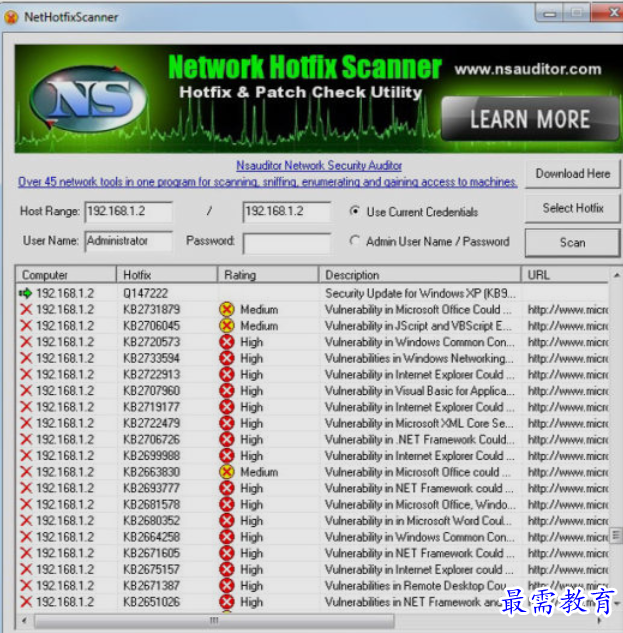Click the High rating icon in the KB2681578 row
The image size is (623, 633).
tap(227, 504)
